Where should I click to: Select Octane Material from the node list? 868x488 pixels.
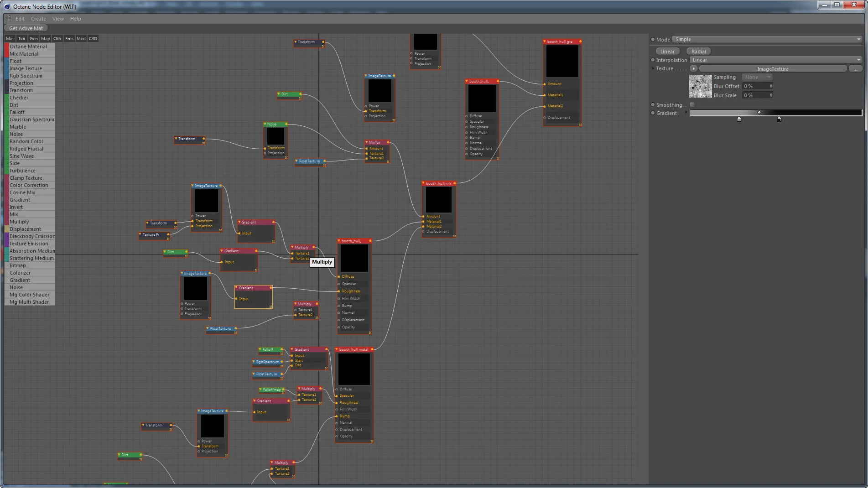(30, 47)
